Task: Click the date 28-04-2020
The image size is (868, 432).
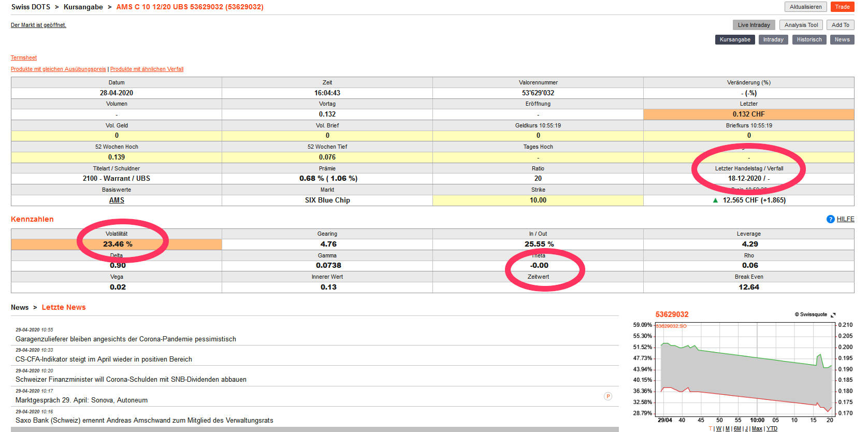Action: pyautogui.click(x=117, y=93)
